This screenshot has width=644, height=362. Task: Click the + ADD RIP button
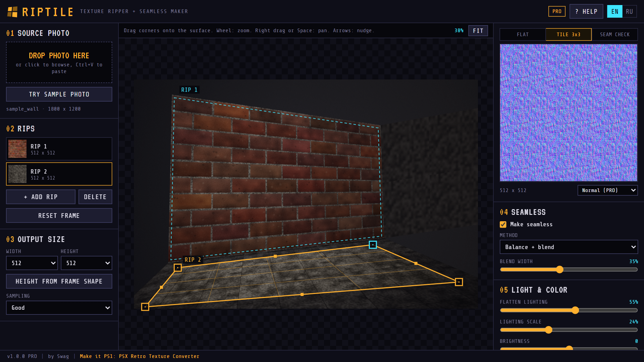point(41,197)
